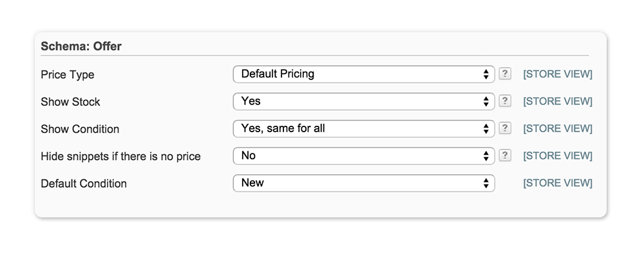Click Hide snippets if there is no price label
Image resolution: width=644 pixels, height=258 pixels.
click(120, 156)
